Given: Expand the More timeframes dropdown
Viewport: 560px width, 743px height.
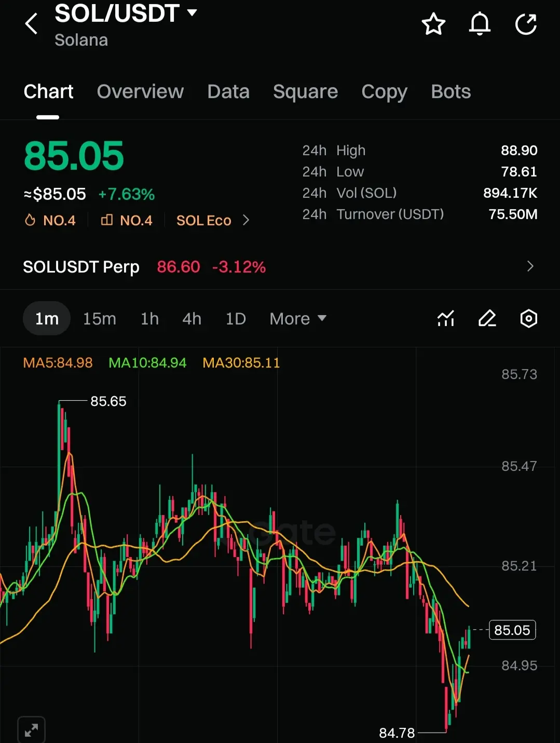Looking at the screenshot, I should pos(298,318).
